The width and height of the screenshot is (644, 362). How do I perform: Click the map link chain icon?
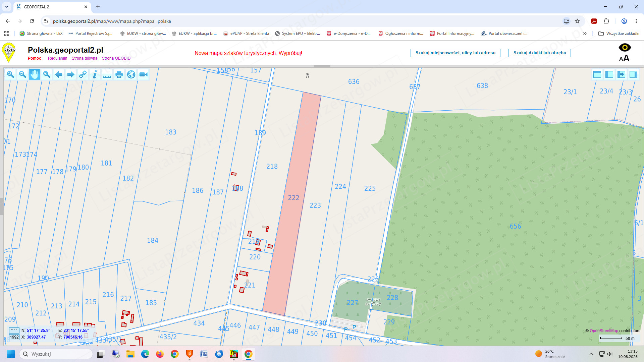pos(83,74)
